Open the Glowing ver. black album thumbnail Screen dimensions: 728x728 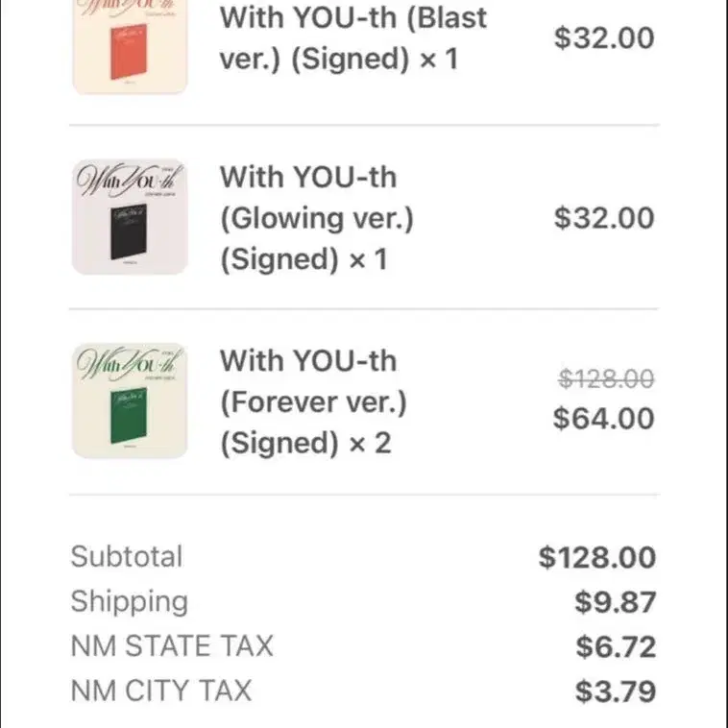pos(130,217)
